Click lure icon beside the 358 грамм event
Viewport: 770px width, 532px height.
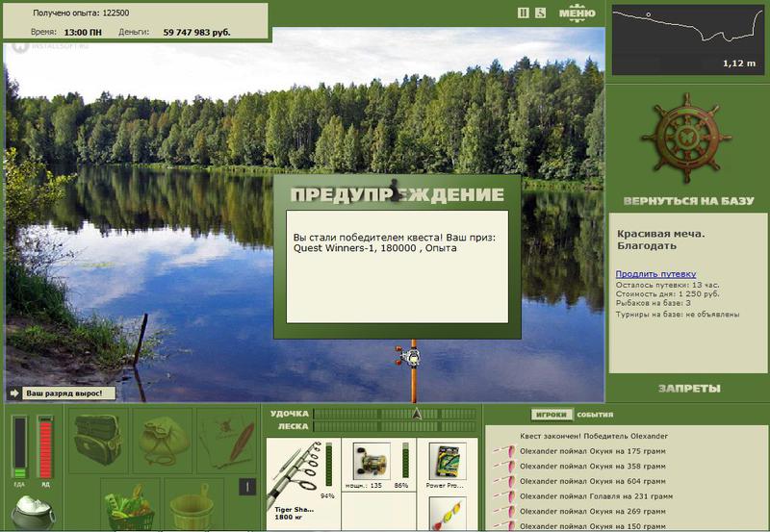pos(504,466)
